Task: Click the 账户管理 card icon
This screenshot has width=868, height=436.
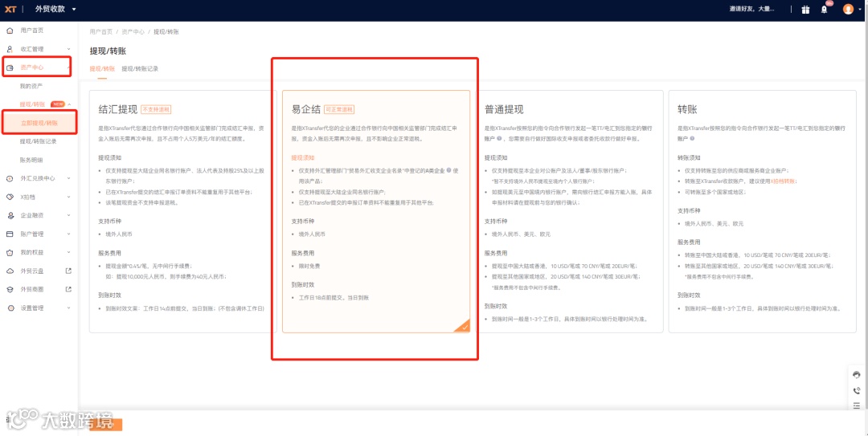Action: click(10, 234)
